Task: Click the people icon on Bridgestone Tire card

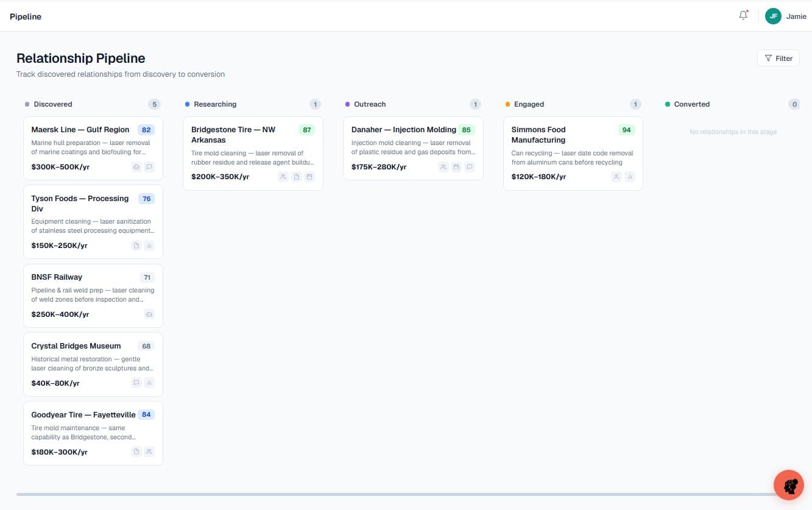Action: pyautogui.click(x=283, y=177)
